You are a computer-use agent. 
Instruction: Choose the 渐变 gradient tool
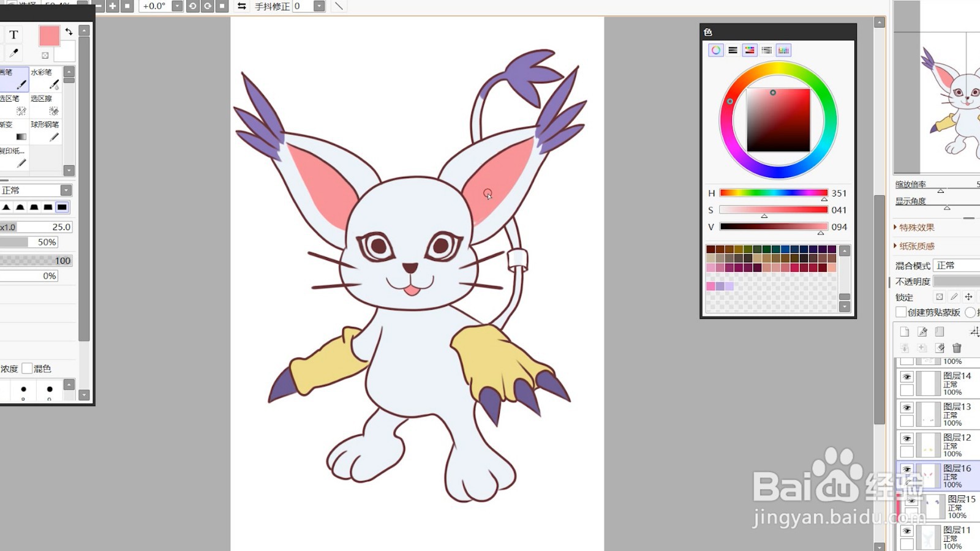[x=13, y=131]
